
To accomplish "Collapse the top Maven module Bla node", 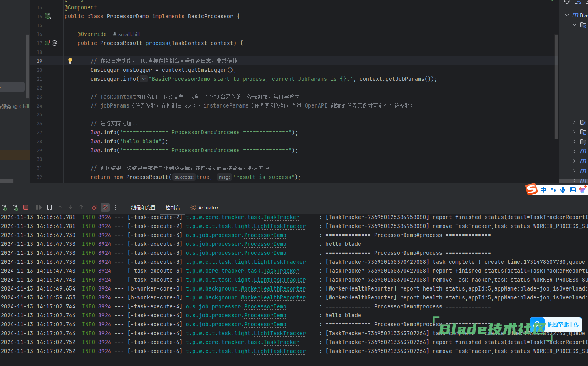I will [567, 15].
